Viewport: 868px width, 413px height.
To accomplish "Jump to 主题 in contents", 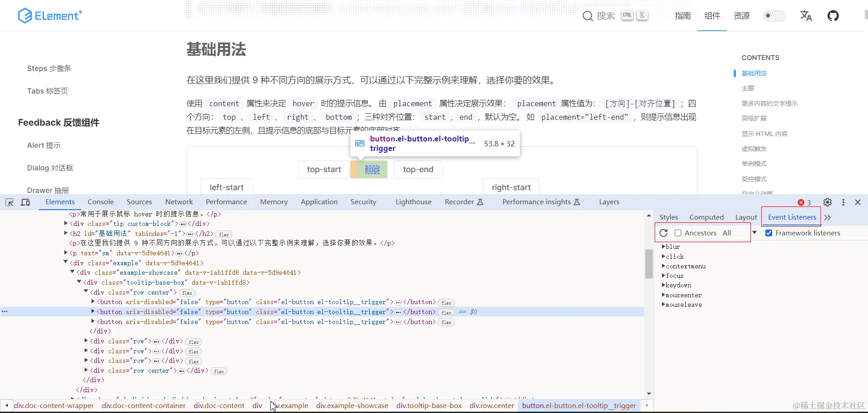I will (x=748, y=88).
